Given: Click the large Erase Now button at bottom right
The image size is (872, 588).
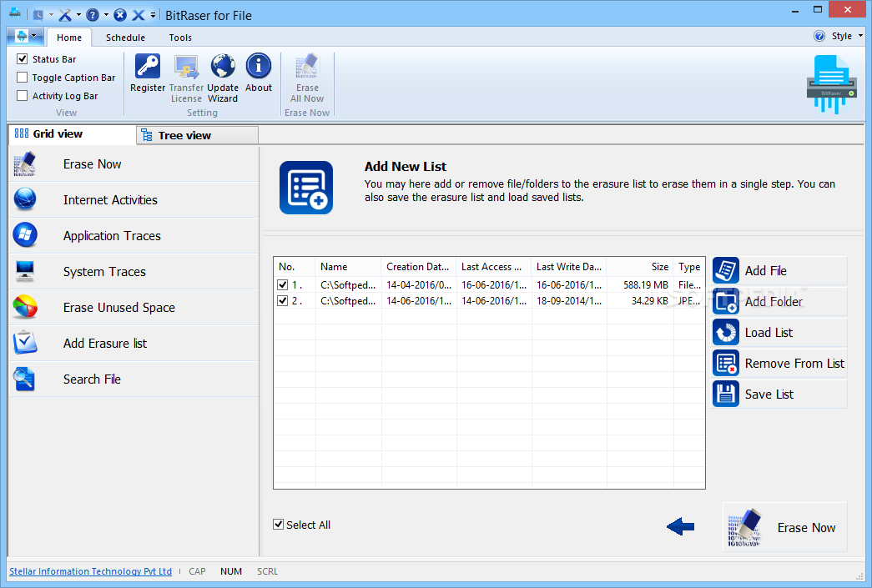Looking at the screenshot, I should 784,527.
